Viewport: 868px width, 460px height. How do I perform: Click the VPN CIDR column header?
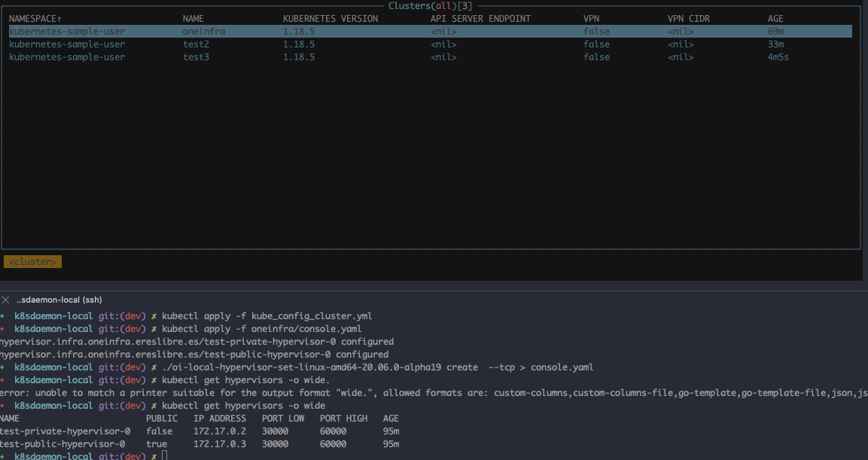coord(689,19)
